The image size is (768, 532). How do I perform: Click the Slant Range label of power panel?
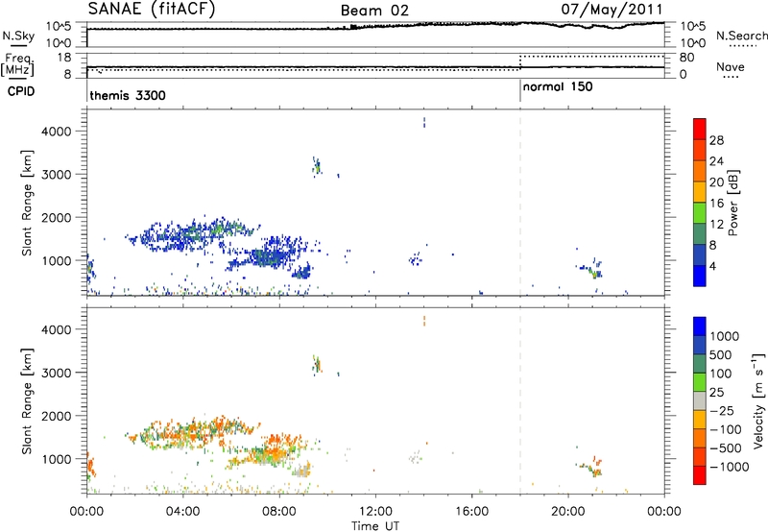click(27, 203)
